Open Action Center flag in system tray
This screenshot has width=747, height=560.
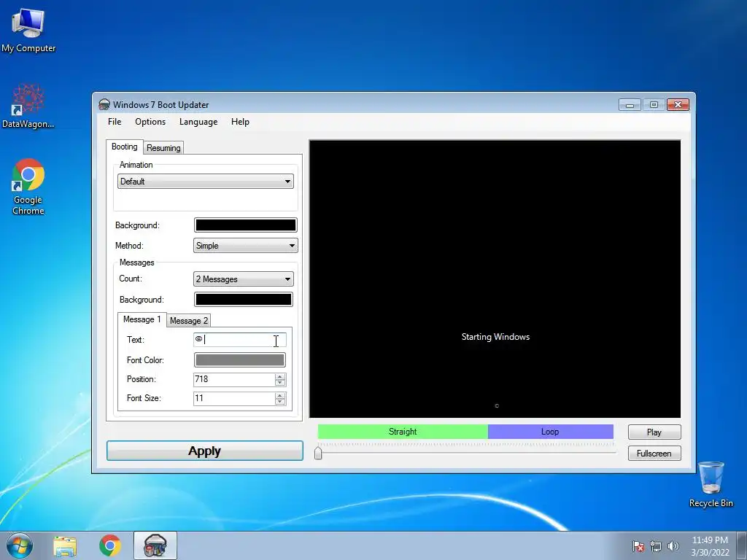click(x=638, y=546)
